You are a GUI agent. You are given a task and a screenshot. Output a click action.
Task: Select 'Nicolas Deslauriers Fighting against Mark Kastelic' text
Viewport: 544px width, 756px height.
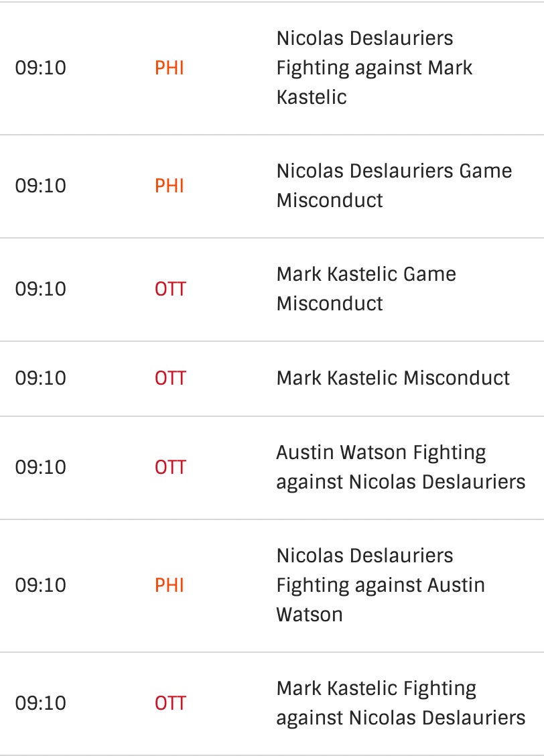click(375, 68)
